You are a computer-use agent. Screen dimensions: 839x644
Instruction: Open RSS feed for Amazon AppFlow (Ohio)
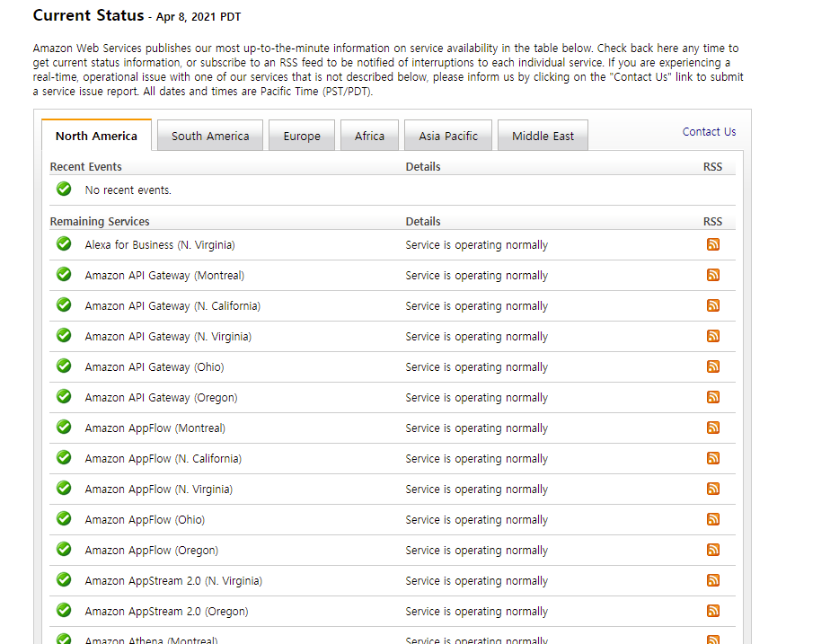[712, 519]
